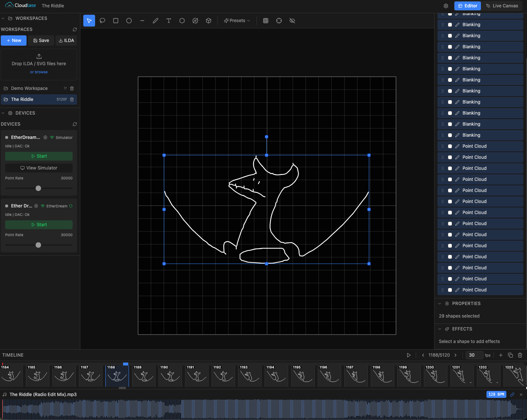This screenshot has height=420, width=527.
Task: Select the 3D cube tool
Action: [x=208, y=21]
